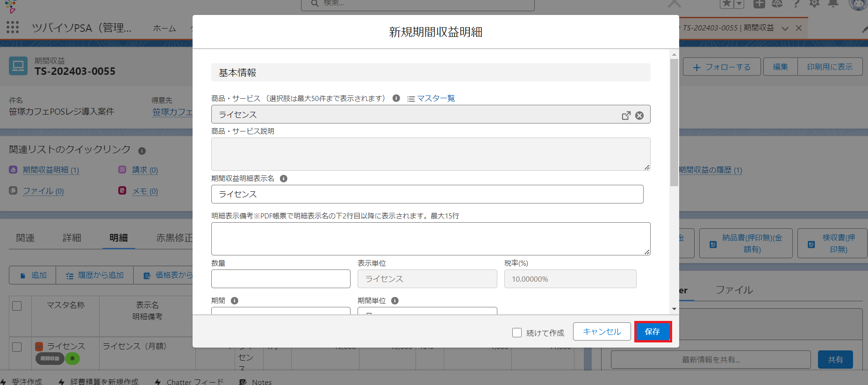868x385 pixels.
Task: Open the global create plus icon
Action: (759, 4)
